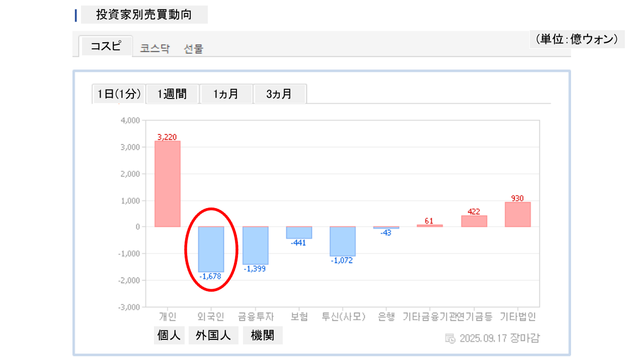
Task: Open the 선물 tab
Action: [193, 49]
